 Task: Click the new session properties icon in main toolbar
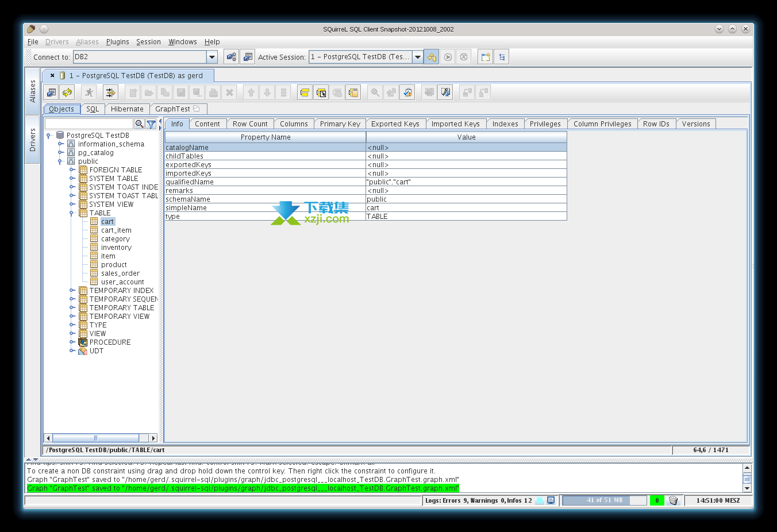(x=248, y=57)
